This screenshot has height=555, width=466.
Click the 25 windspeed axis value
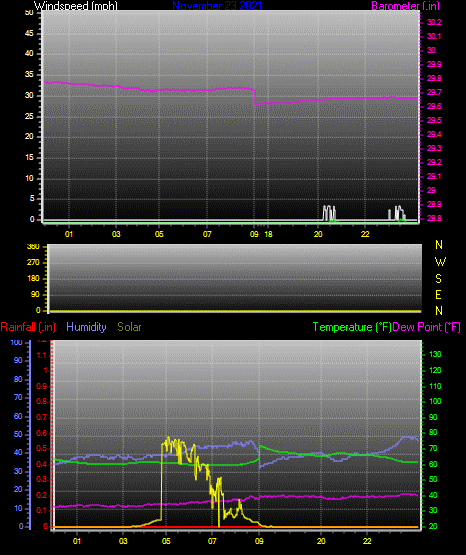(29, 116)
